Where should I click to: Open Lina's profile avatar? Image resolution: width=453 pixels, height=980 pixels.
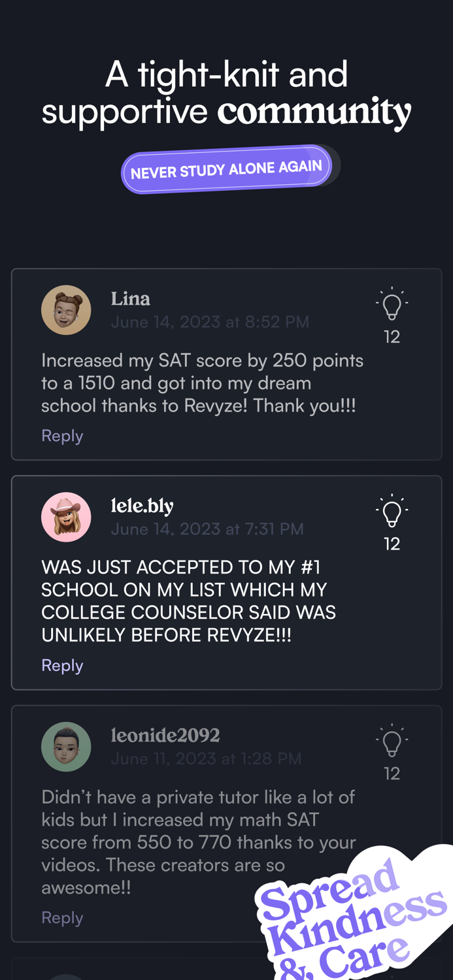[x=66, y=310]
